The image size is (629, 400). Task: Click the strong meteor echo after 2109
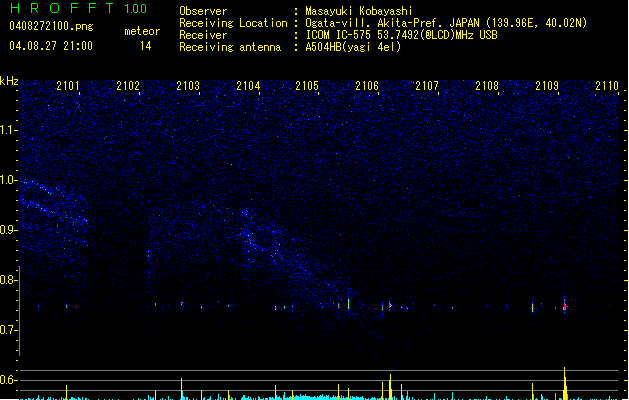565,306
